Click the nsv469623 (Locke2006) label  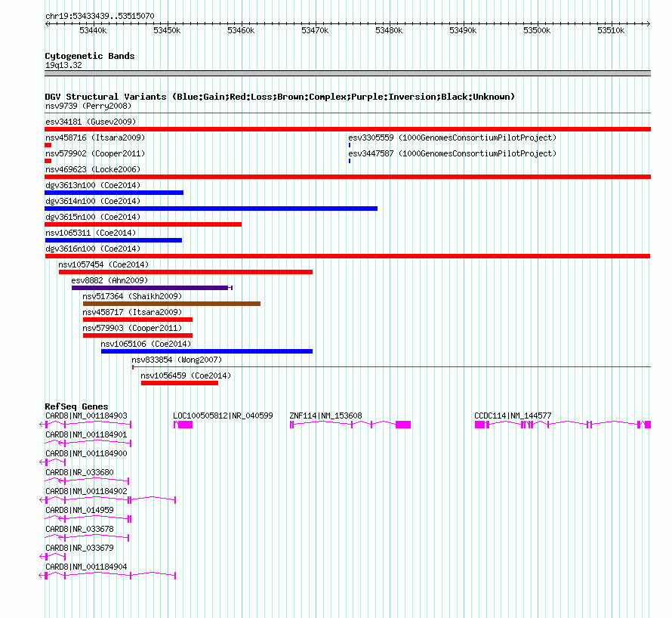point(93,169)
